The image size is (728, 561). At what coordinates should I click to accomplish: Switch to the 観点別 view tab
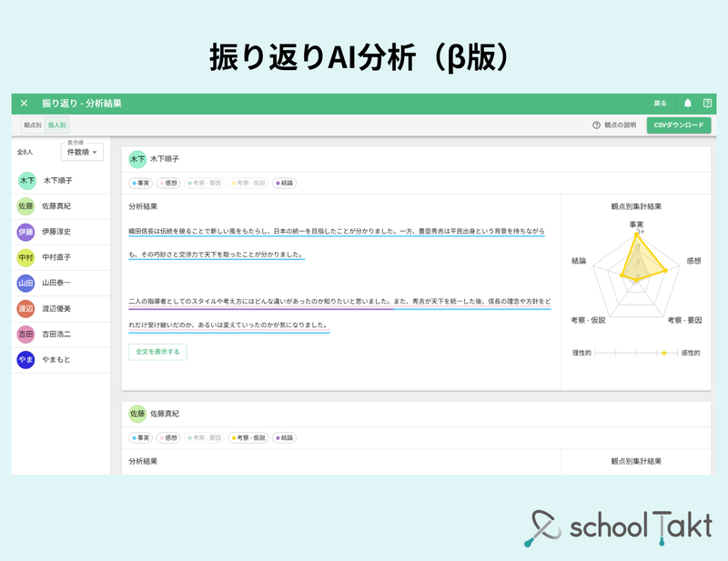point(31,125)
